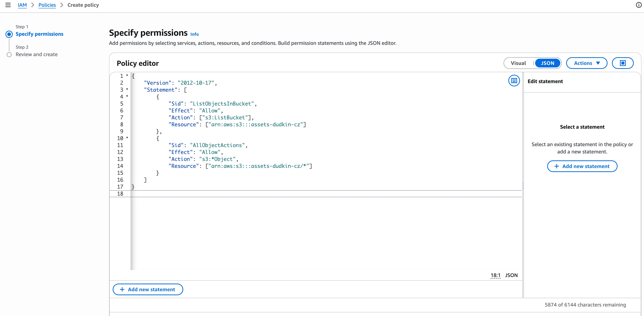Open the Info link beside Specify permissions
The width and height of the screenshot is (644, 316).
195,34
